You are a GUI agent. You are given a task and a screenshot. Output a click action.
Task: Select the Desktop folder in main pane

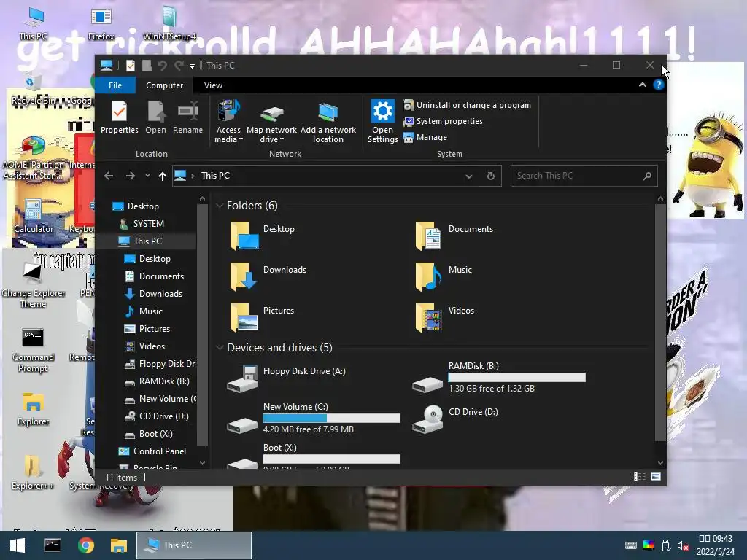point(263,236)
